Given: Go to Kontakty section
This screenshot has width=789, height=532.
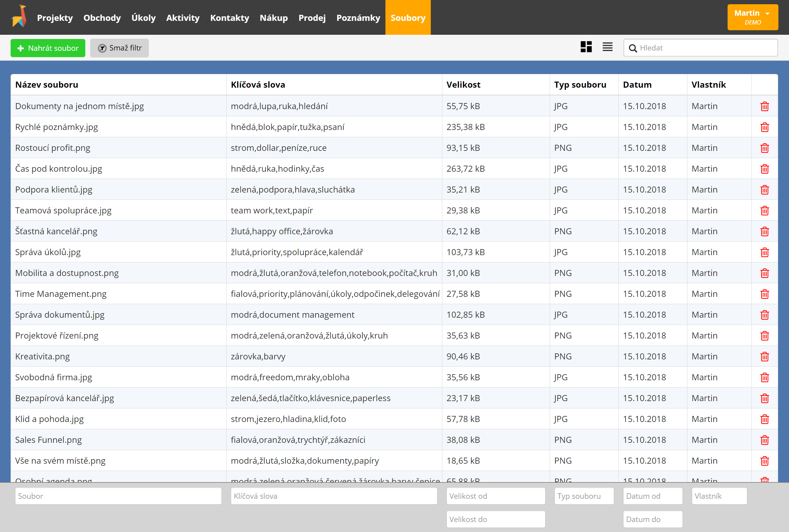Looking at the screenshot, I should click(x=230, y=18).
